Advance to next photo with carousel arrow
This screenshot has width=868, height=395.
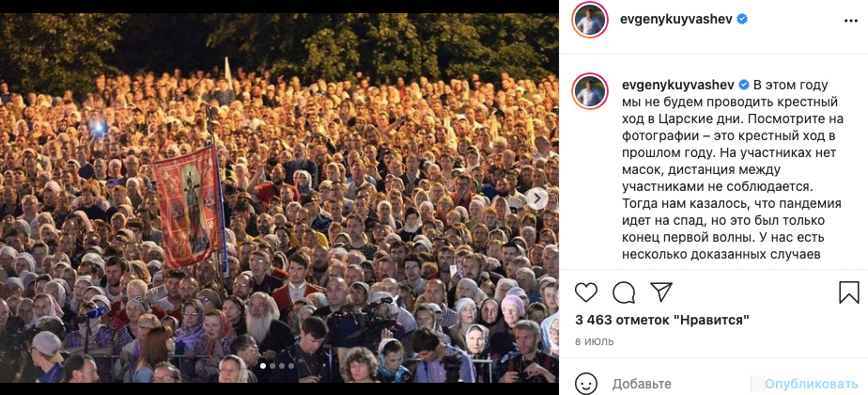click(x=536, y=198)
